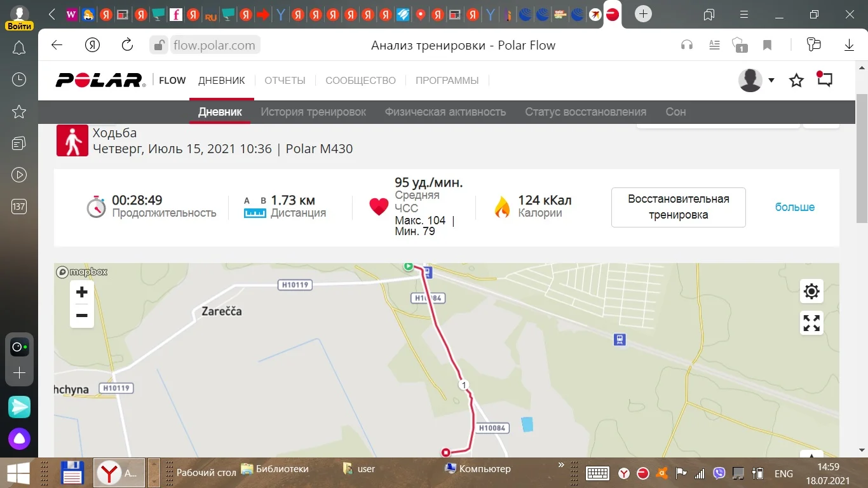The height and width of the screenshot is (488, 868).
Task: Click the route end marker on the map
Action: (x=445, y=452)
